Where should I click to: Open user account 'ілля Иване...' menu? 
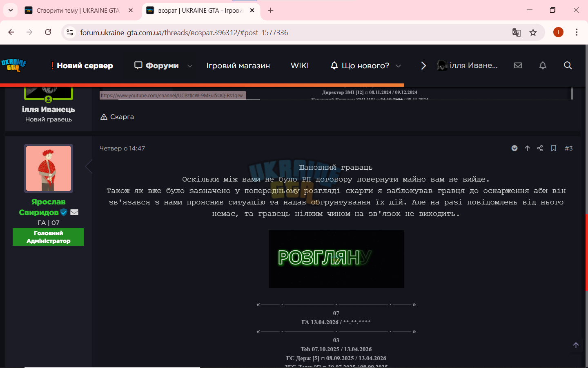point(467,65)
